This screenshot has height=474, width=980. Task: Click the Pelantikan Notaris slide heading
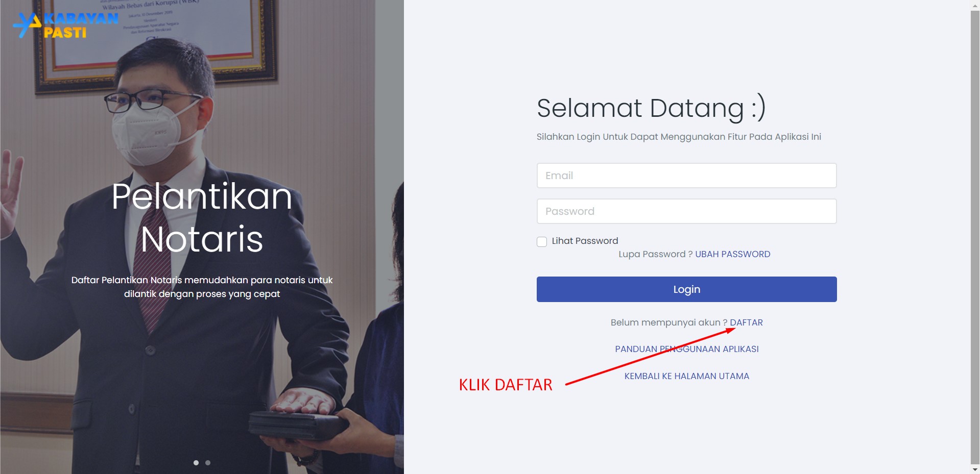click(x=202, y=218)
